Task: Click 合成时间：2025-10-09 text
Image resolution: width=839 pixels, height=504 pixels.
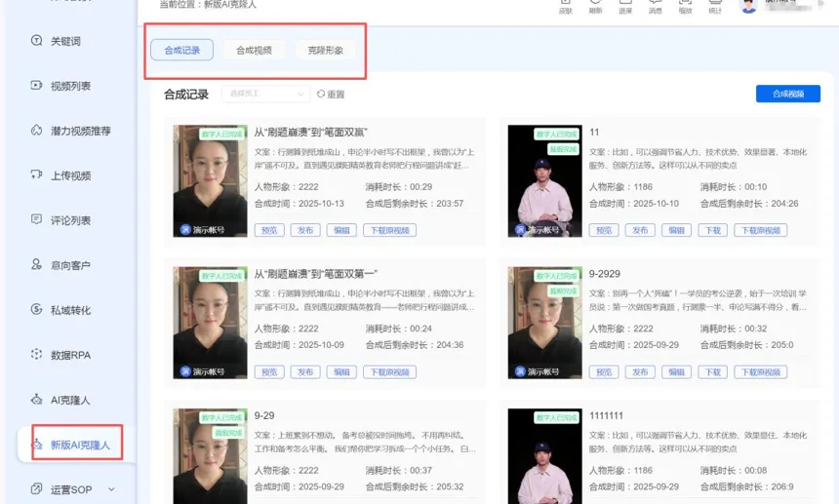Action: pyautogui.click(x=300, y=345)
